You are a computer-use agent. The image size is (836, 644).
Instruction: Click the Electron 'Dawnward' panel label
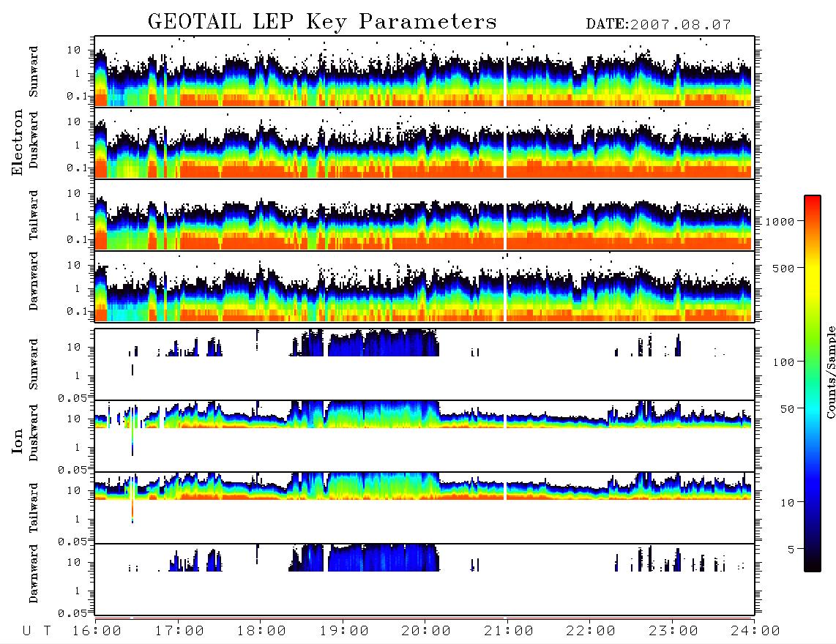point(33,281)
